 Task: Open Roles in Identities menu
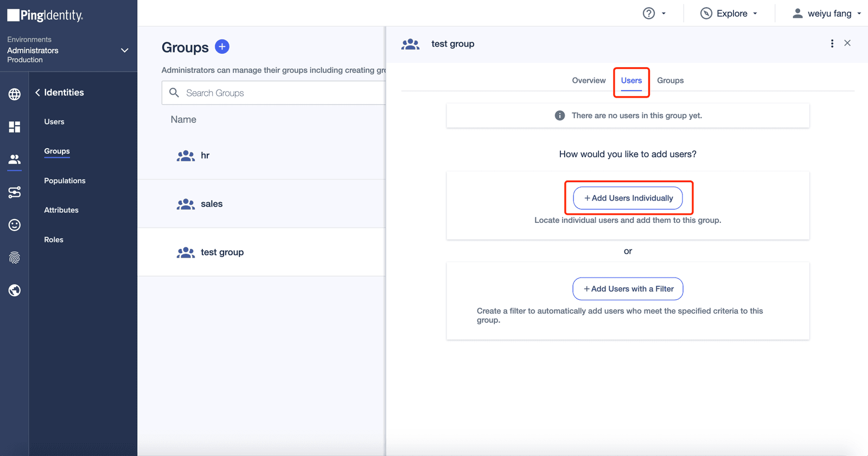tap(54, 240)
